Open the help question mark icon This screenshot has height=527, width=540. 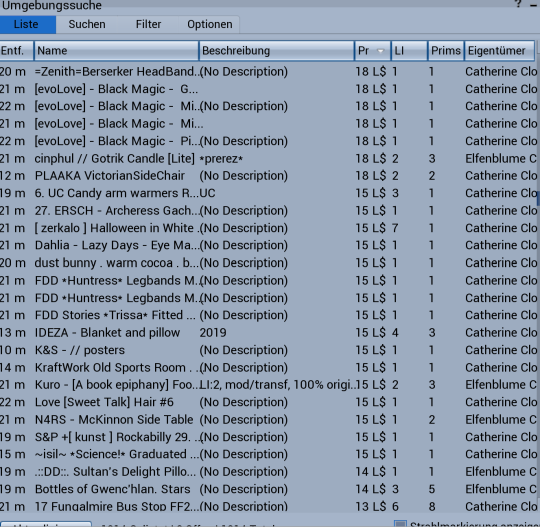coord(518,3)
